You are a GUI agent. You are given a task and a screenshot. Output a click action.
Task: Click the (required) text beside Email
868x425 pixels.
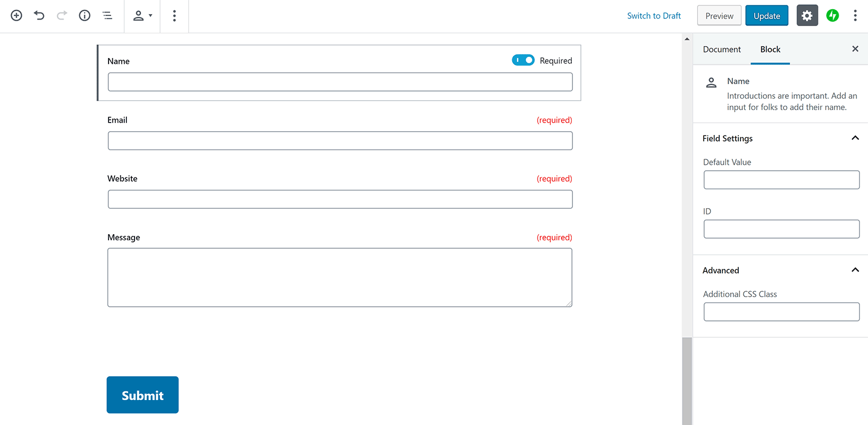(x=554, y=120)
